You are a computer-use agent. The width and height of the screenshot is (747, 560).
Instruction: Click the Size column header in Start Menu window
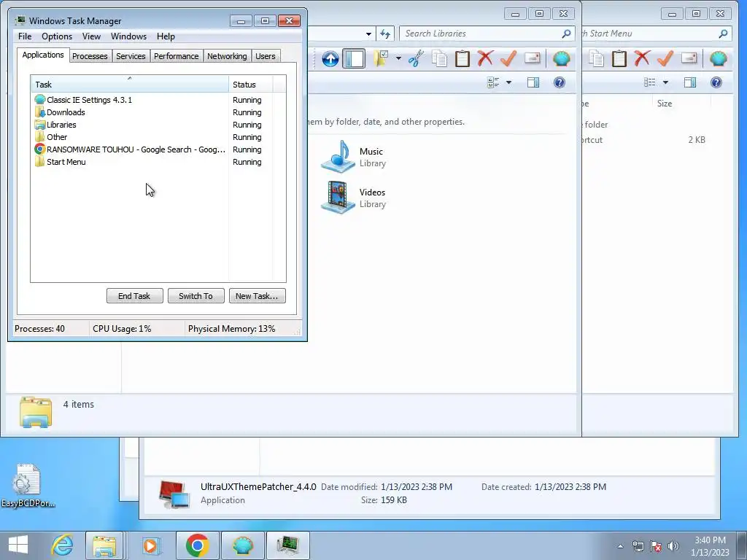click(681, 104)
